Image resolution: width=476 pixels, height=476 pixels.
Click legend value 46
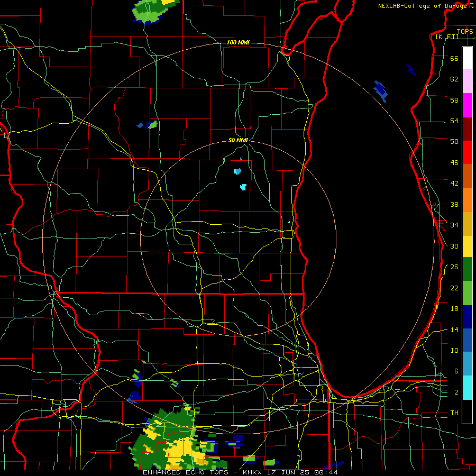(x=454, y=163)
